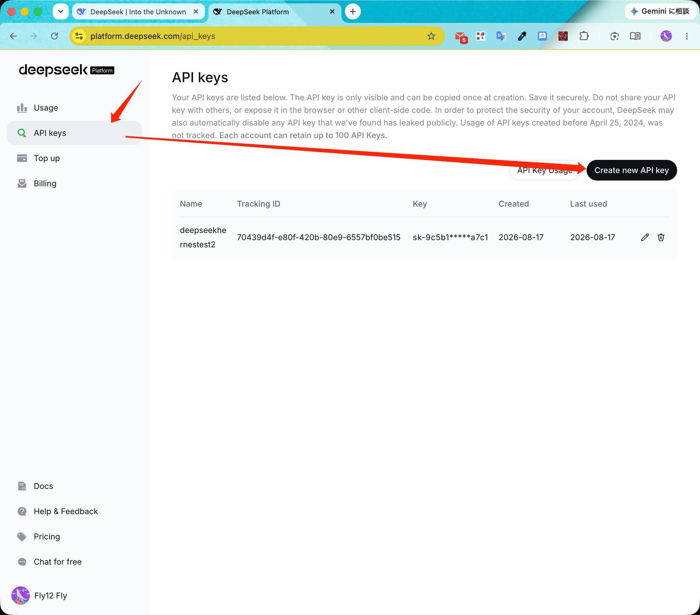Delete the deepseekhernestest2 API key
The height and width of the screenshot is (615, 700).
[x=661, y=237]
